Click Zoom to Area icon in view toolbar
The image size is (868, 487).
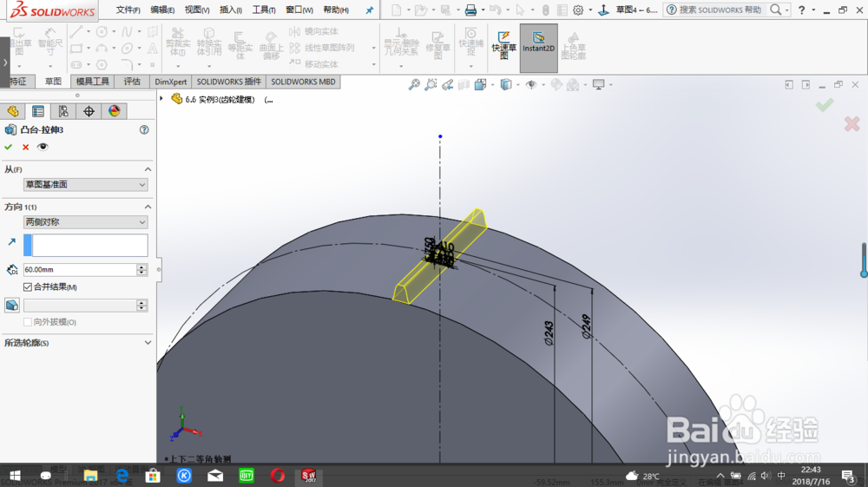click(431, 85)
